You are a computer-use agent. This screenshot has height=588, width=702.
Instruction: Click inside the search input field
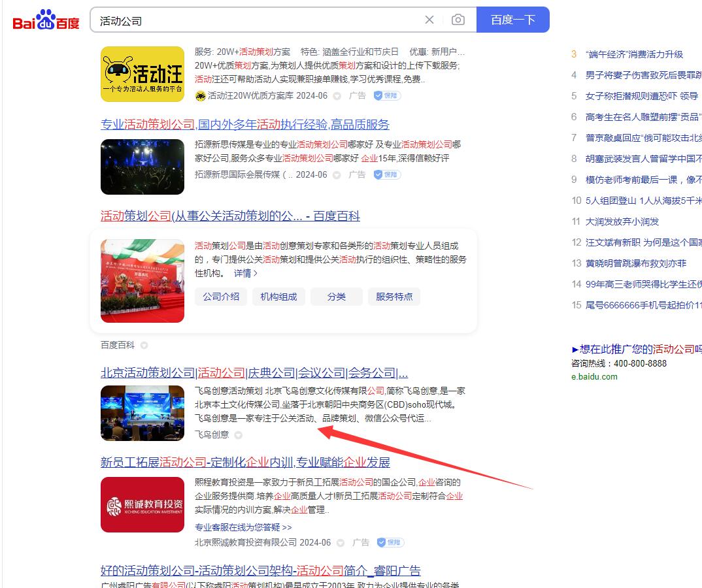click(261, 20)
